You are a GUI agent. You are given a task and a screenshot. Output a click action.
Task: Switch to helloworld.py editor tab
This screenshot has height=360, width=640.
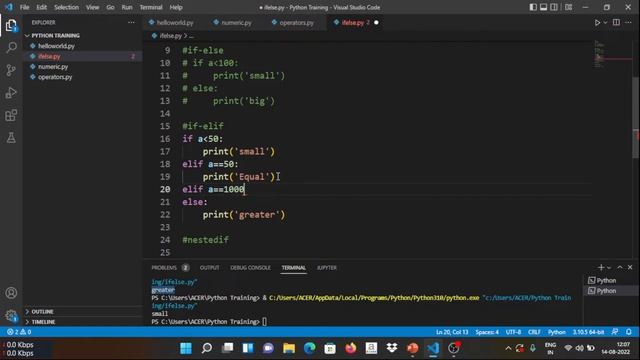pos(175,23)
